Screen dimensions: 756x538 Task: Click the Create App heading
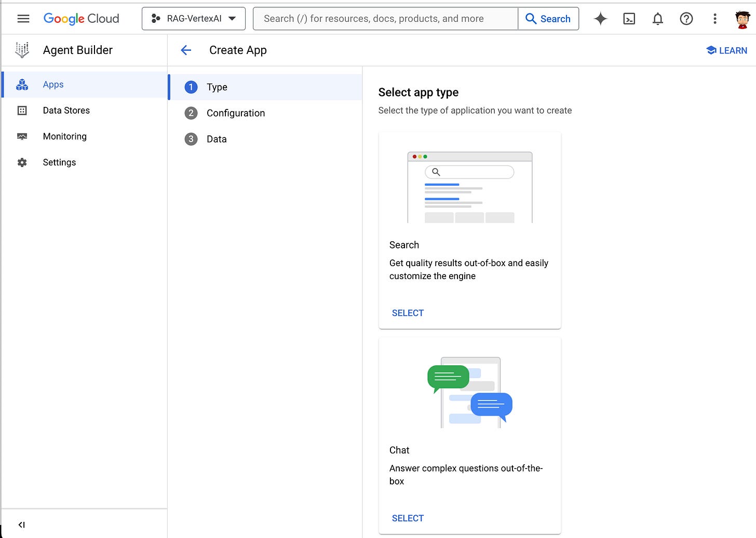click(238, 50)
